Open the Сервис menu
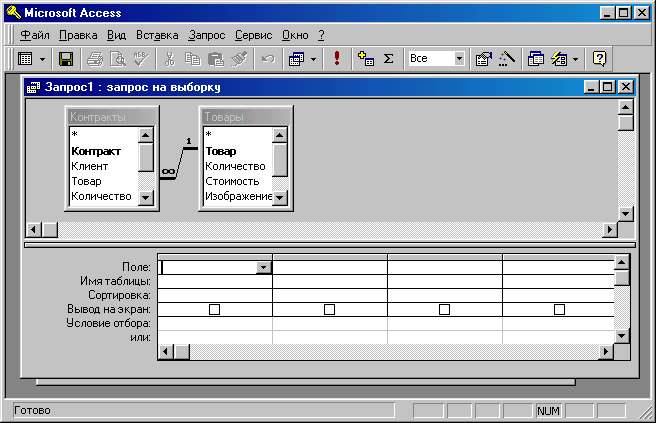 pos(253,35)
